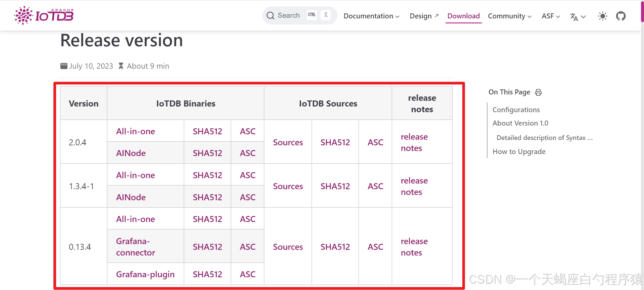Open ASC for 2.0.4 Sources
Viewport: 644px width, 290px height.
coord(375,142)
